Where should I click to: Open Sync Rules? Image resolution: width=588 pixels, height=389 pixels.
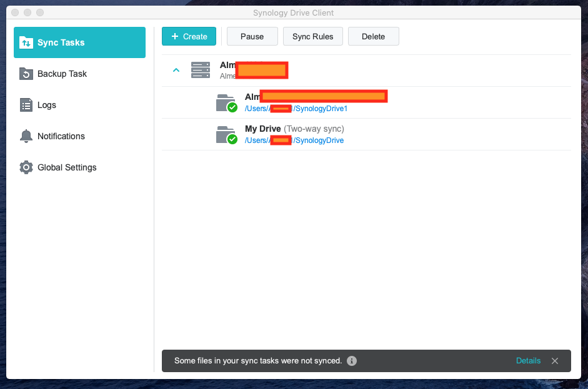(312, 36)
